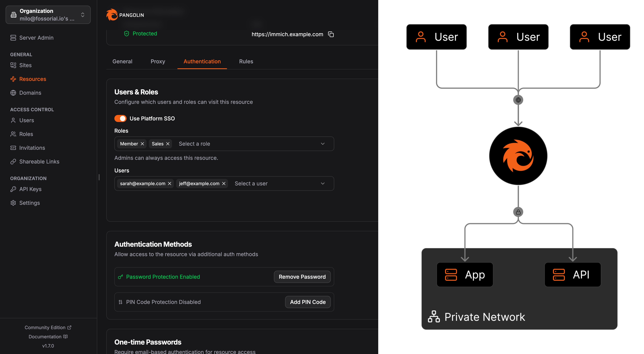
Task: Open the Invitations section
Action: pyautogui.click(x=32, y=148)
